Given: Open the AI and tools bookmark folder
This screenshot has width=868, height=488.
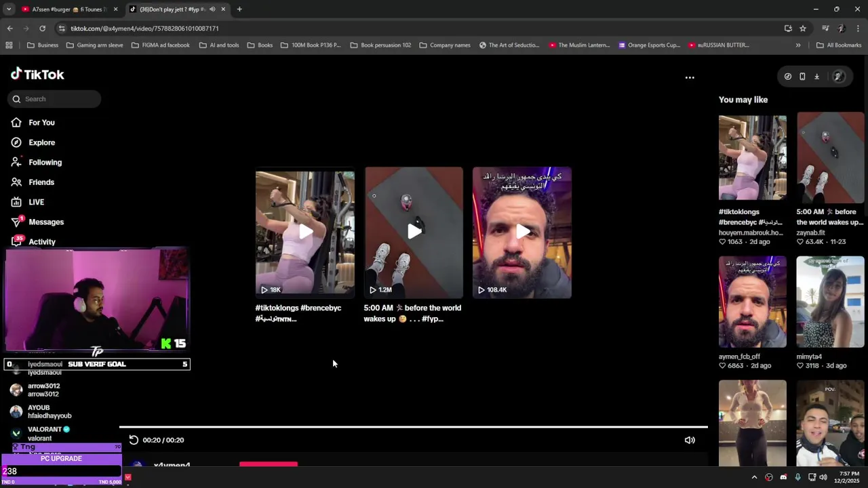Looking at the screenshot, I should 218,45.
